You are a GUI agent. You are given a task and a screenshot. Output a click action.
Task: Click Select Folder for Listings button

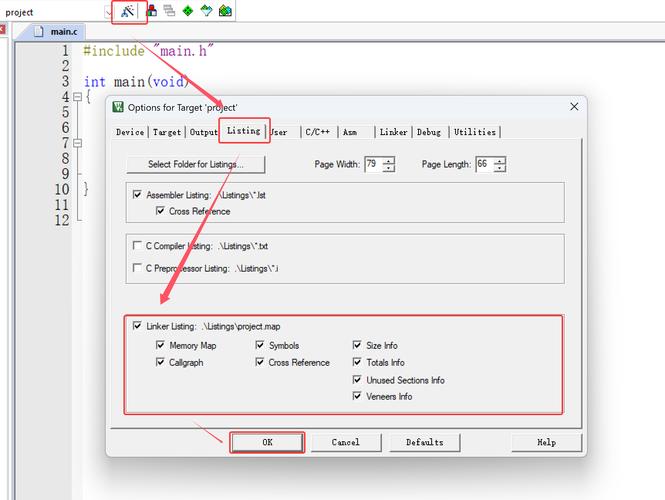(196, 165)
